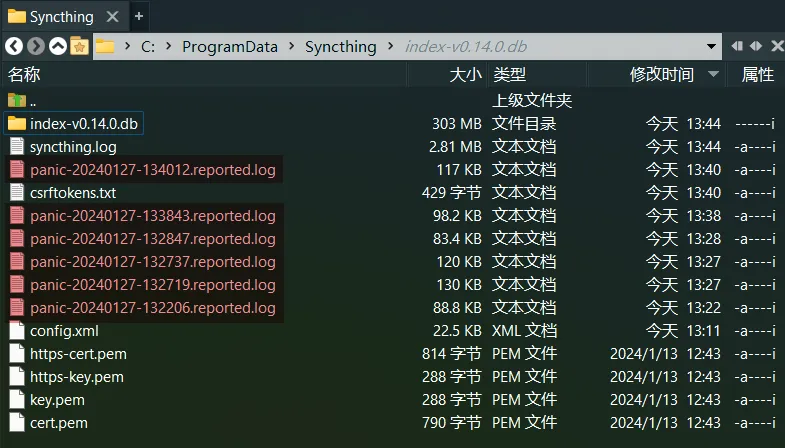The width and height of the screenshot is (785, 448).
Task: Click the 790 字节 size cell
Action: [452, 423]
